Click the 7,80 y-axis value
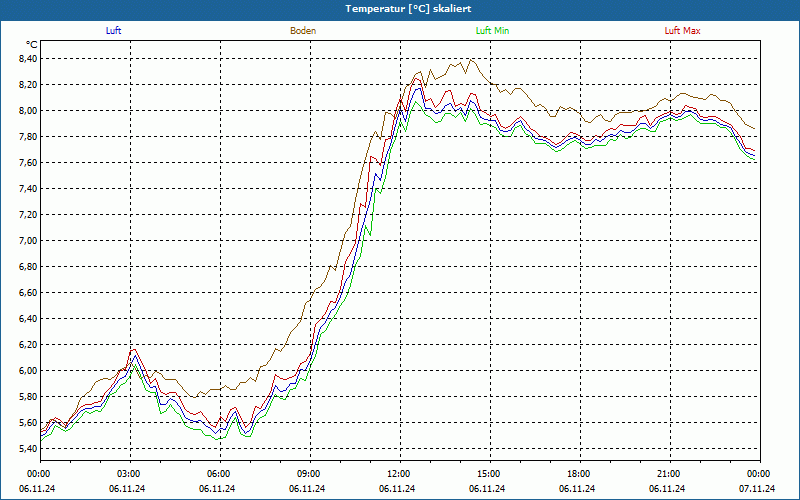The image size is (800, 500). click(x=29, y=137)
